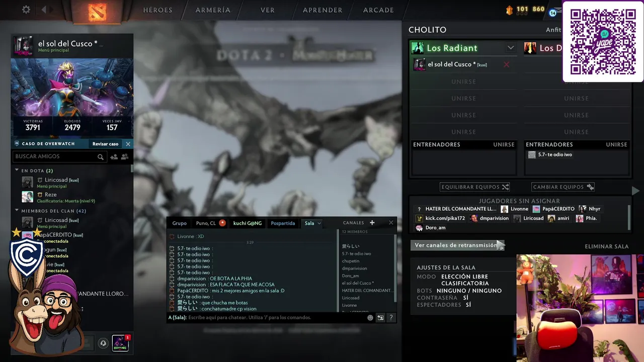The width and height of the screenshot is (644, 362).
Task: Select coach 5.7- te odio iwo
Action: 550,154
